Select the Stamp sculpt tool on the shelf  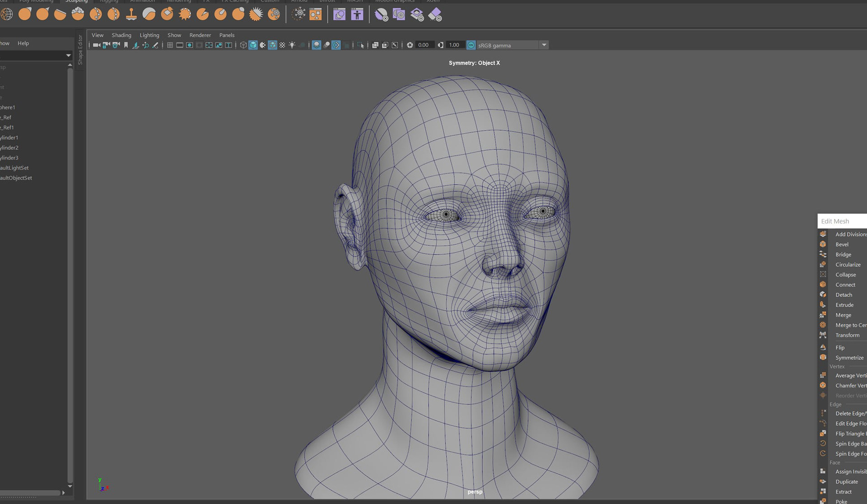pos(131,14)
